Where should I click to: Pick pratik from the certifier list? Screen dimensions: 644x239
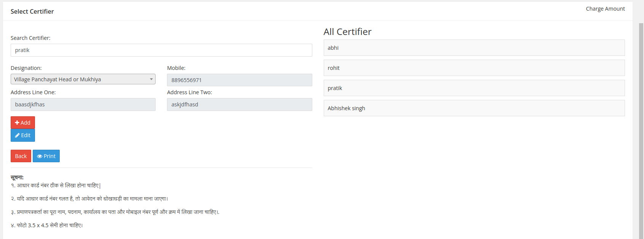click(x=474, y=88)
